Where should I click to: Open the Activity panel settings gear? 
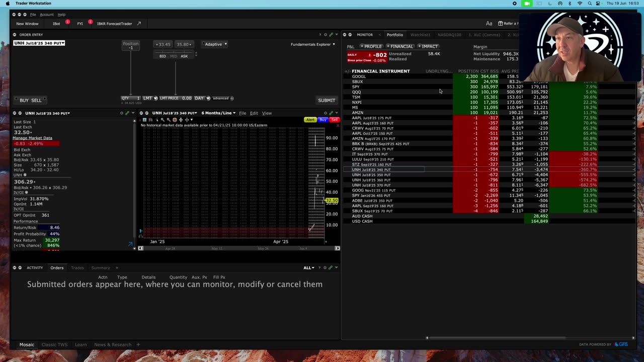pyautogui.click(x=325, y=268)
